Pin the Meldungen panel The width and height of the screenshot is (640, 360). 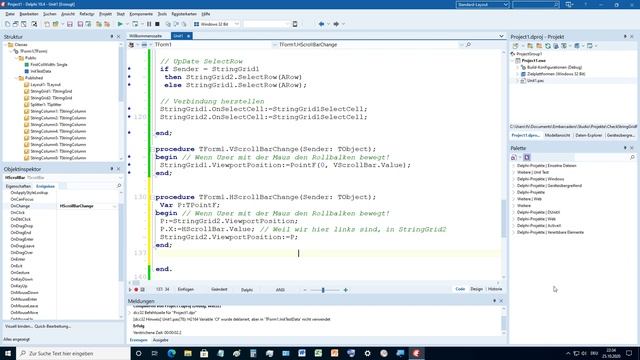[x=494, y=301]
